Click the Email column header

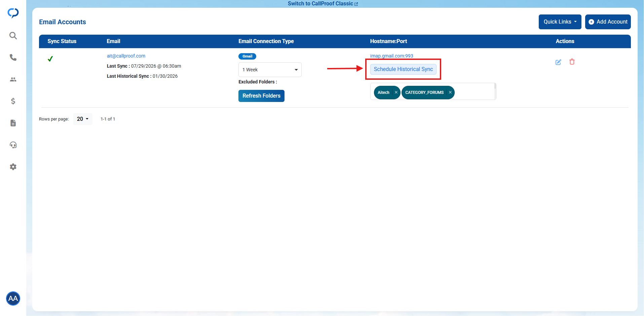(113, 41)
